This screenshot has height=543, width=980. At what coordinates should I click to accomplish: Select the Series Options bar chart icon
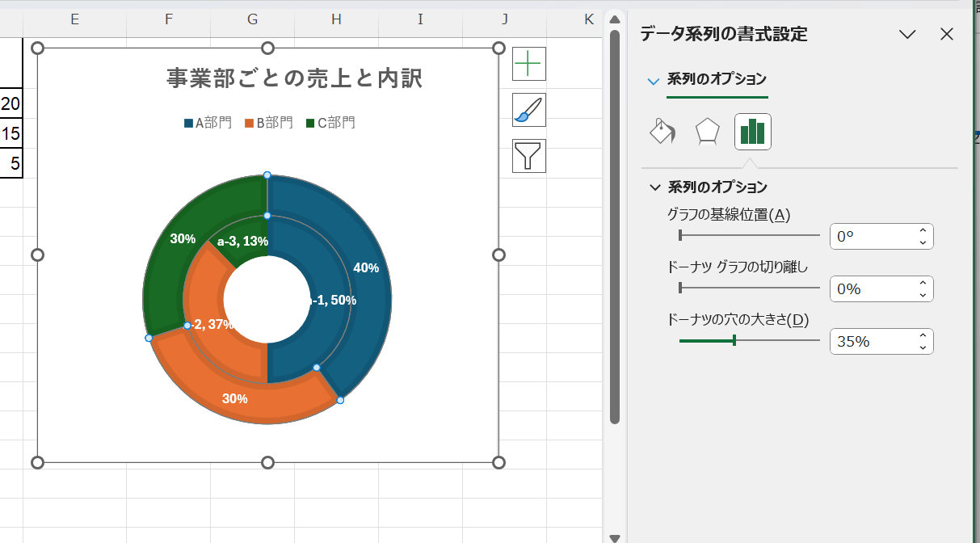click(752, 132)
